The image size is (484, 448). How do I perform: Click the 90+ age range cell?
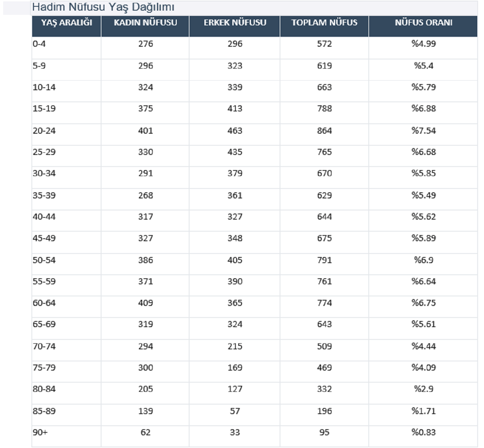(40, 432)
